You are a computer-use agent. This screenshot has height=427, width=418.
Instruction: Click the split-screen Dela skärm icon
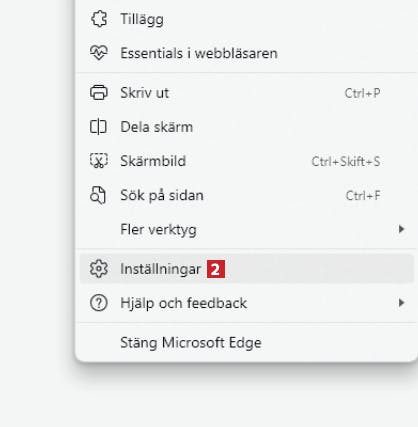99,127
